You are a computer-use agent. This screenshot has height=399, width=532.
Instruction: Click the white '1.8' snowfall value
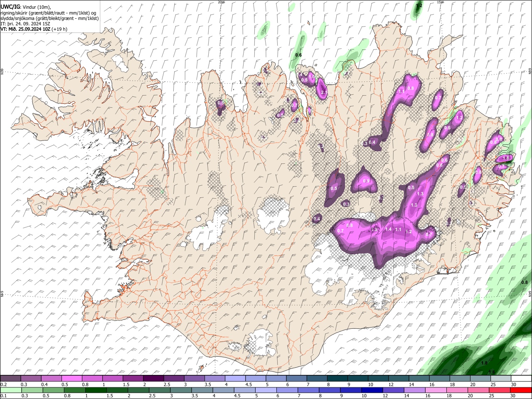pos(506,158)
